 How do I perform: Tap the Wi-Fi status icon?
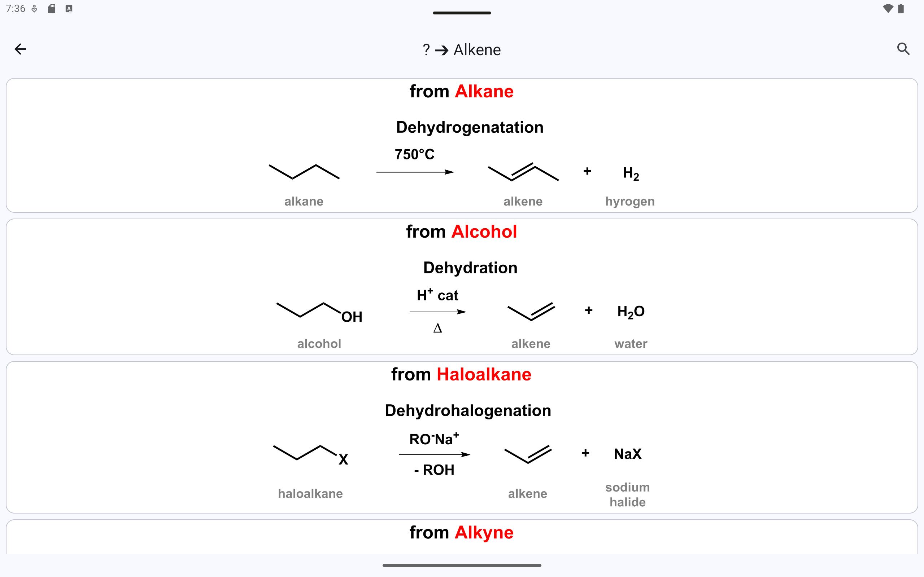pyautogui.click(x=888, y=9)
